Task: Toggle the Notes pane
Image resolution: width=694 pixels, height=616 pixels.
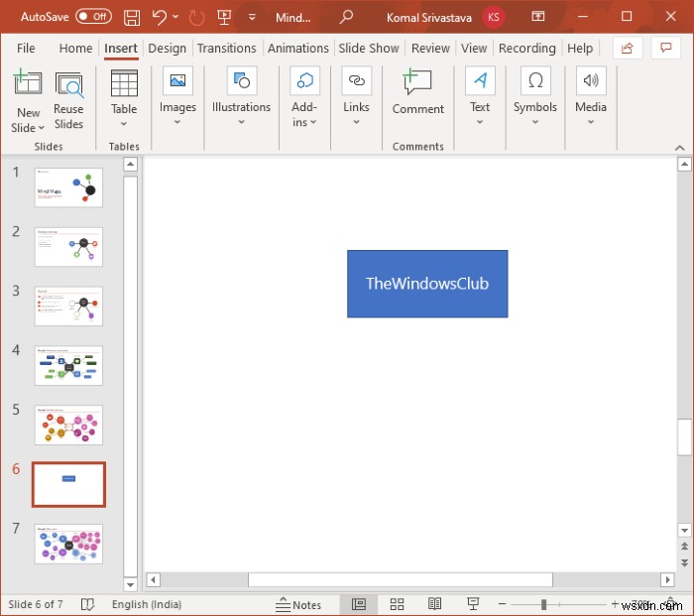Action: tap(298, 604)
